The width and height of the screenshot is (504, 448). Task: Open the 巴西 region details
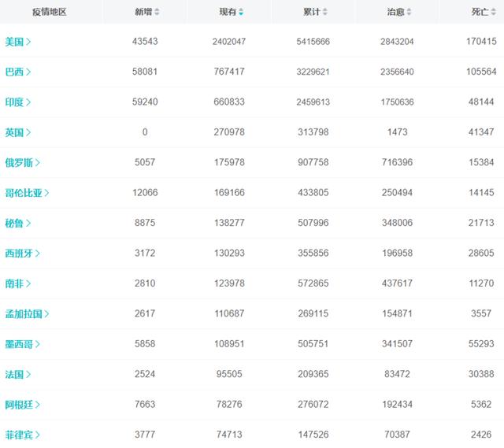coord(17,72)
